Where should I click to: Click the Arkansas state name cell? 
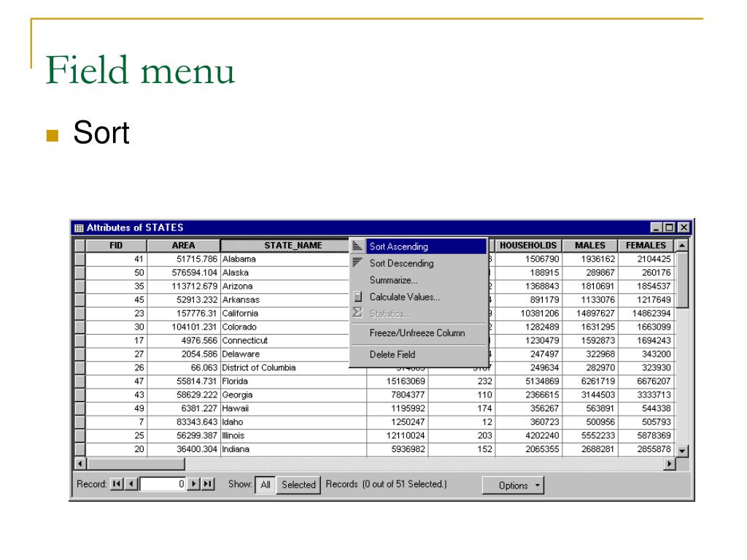285,300
